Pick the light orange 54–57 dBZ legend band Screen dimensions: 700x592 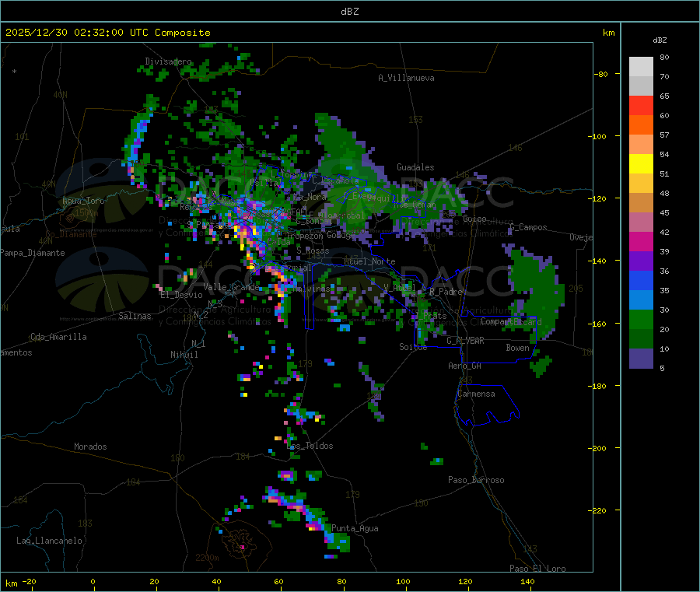pyautogui.click(x=641, y=145)
